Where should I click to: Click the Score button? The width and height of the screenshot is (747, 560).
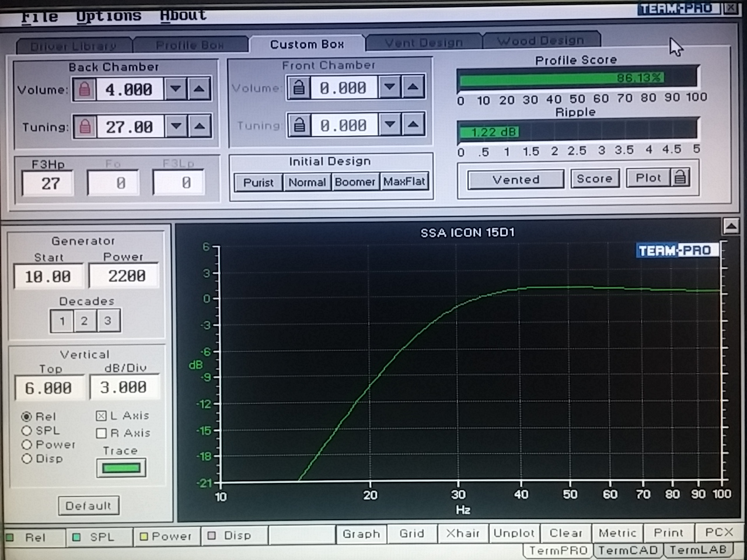pos(595,178)
